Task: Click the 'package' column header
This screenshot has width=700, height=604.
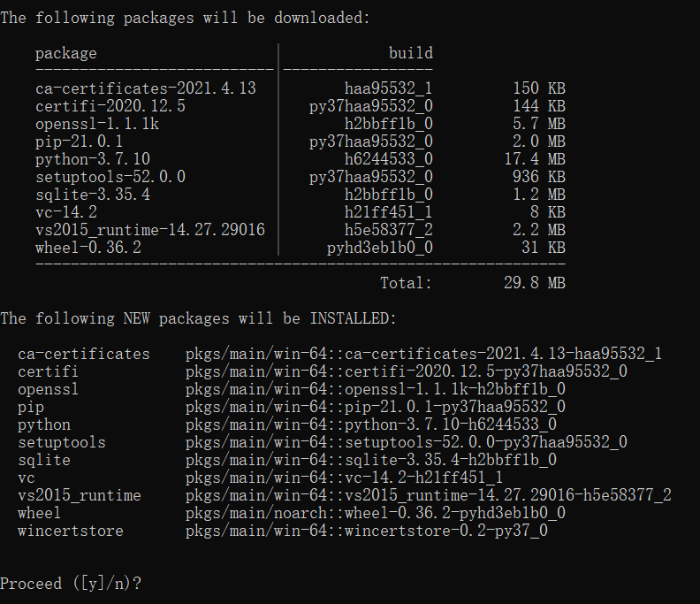Action: tap(66, 54)
